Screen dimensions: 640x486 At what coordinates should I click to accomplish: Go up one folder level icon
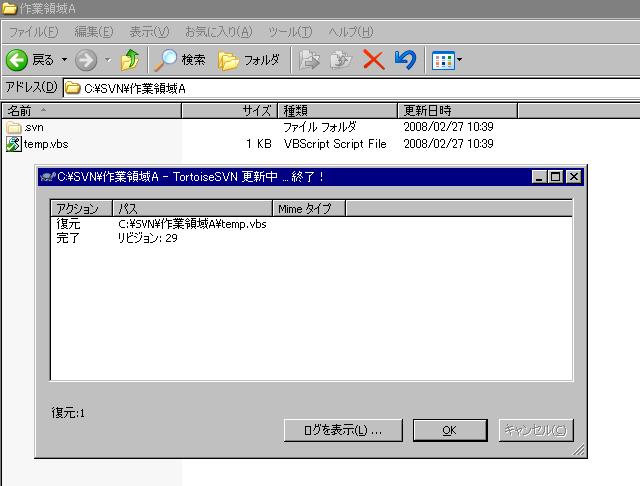130,60
